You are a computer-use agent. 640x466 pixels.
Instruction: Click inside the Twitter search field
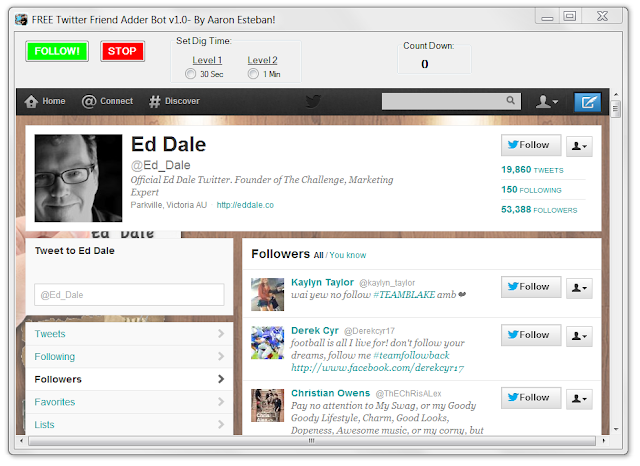pyautogui.click(x=443, y=101)
